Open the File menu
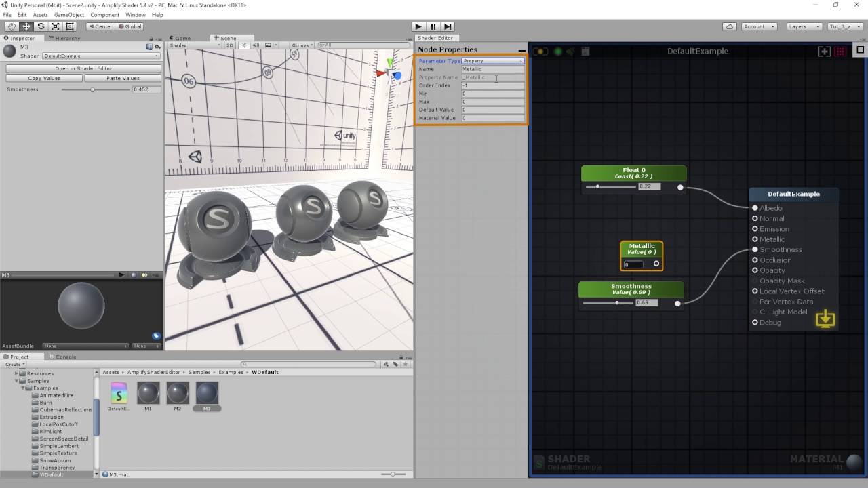868x488 pixels. click(x=7, y=15)
